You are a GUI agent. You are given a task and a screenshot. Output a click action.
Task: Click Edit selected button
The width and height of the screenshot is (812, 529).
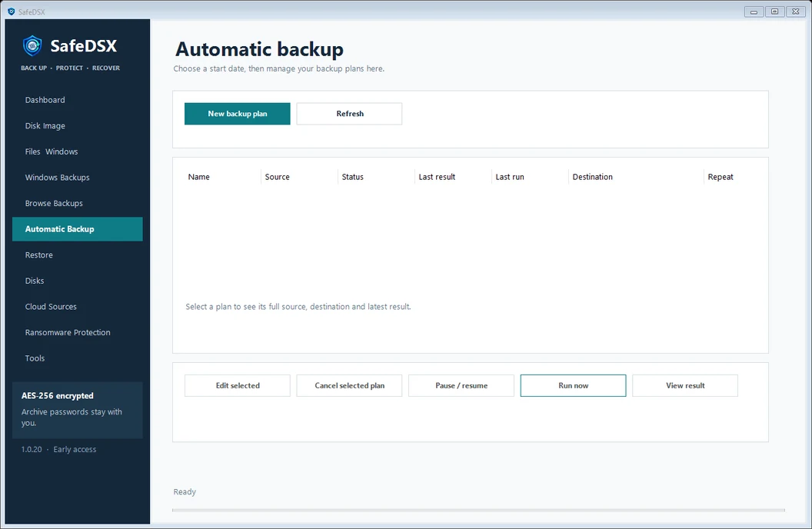coord(237,386)
